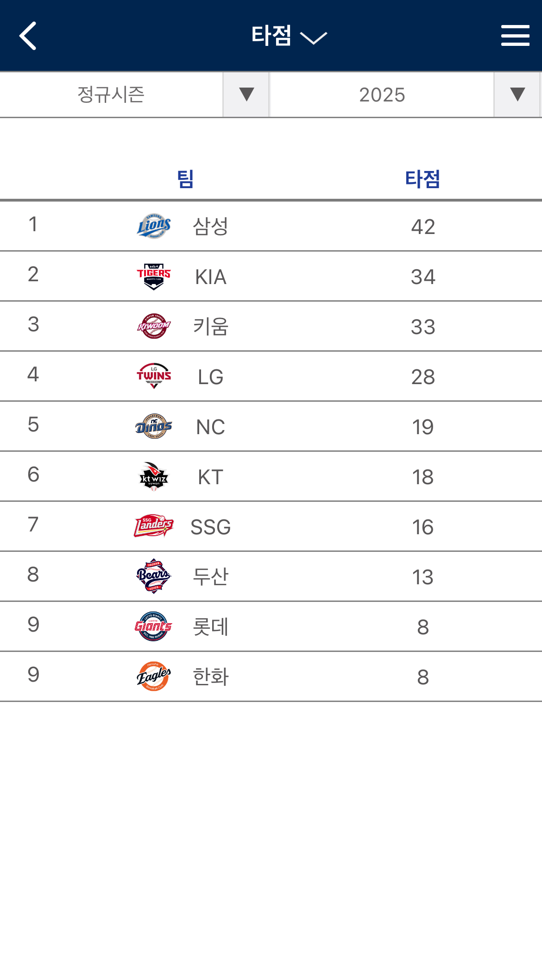The height and width of the screenshot is (980, 542).
Task: Click the Samsung Lions team logo
Action: point(154,226)
